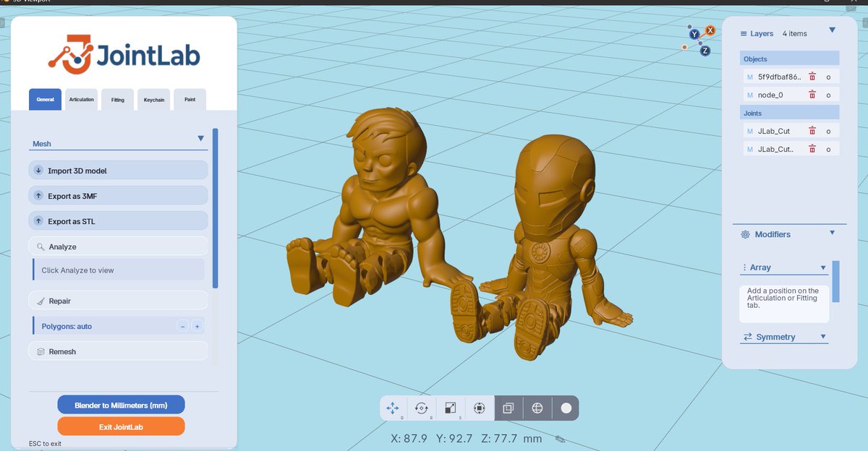The width and height of the screenshot is (868, 451).
Task: Increase polygons with plus button
Action: (197, 327)
